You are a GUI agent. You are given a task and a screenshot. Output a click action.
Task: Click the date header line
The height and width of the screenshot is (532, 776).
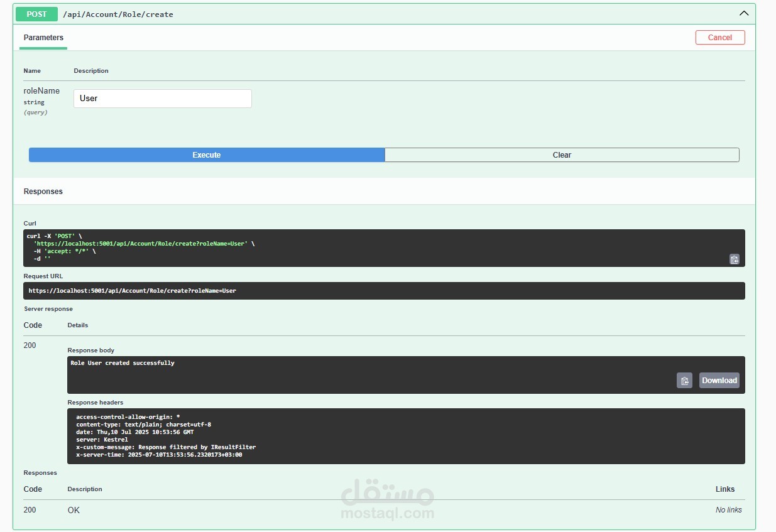point(134,432)
